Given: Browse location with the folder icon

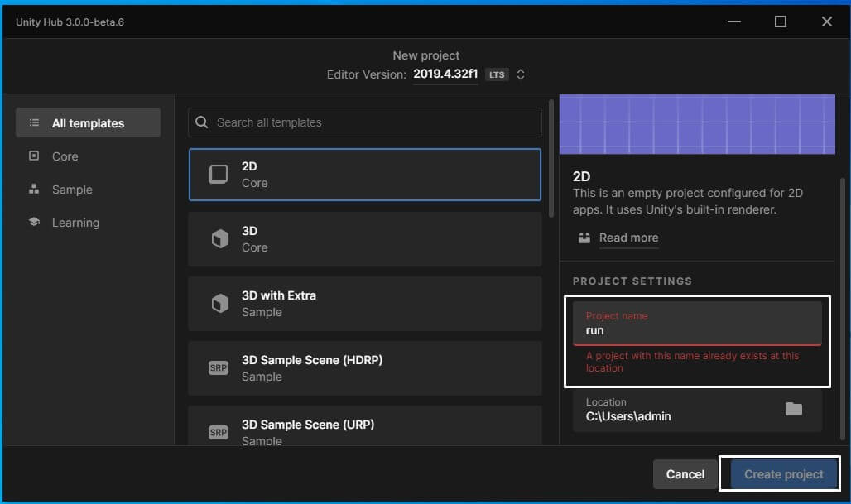Looking at the screenshot, I should tap(794, 409).
